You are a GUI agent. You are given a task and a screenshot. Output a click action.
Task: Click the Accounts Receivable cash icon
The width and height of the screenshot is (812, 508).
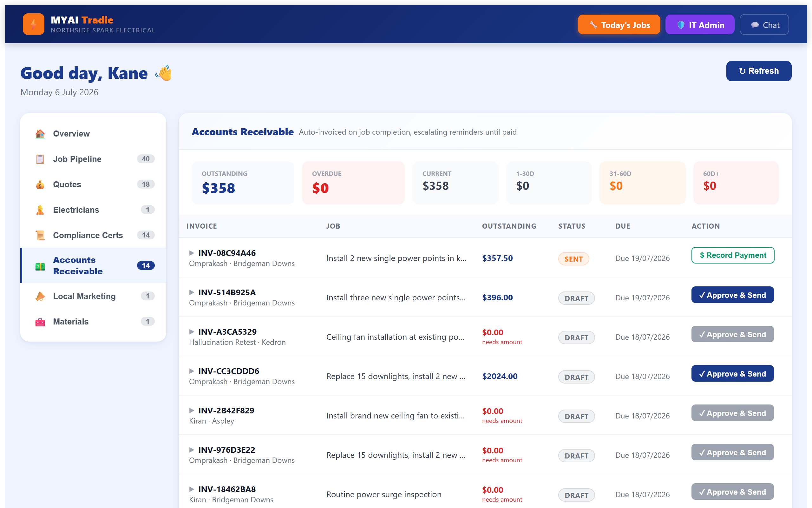[40, 266]
